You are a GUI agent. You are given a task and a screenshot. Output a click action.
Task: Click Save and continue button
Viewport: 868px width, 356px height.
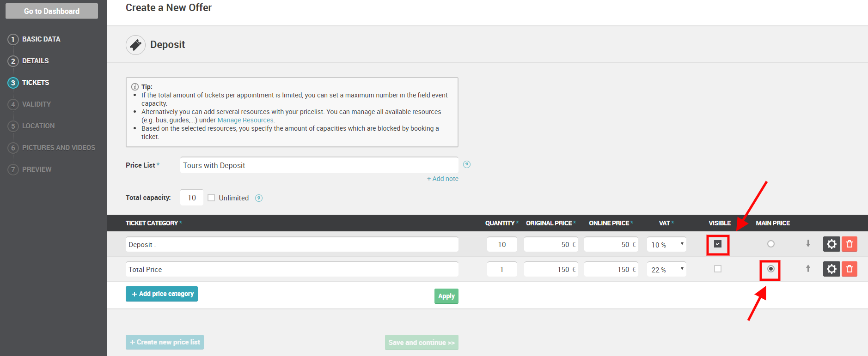click(422, 342)
